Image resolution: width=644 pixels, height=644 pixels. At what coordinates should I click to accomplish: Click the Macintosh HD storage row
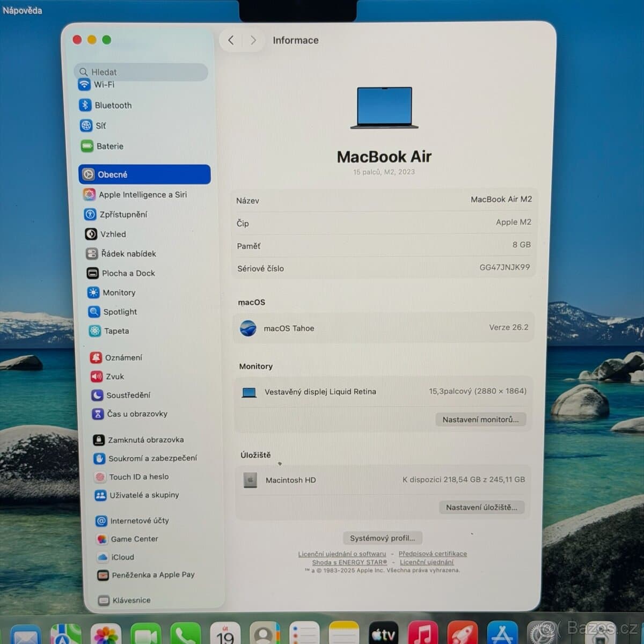[x=383, y=480]
